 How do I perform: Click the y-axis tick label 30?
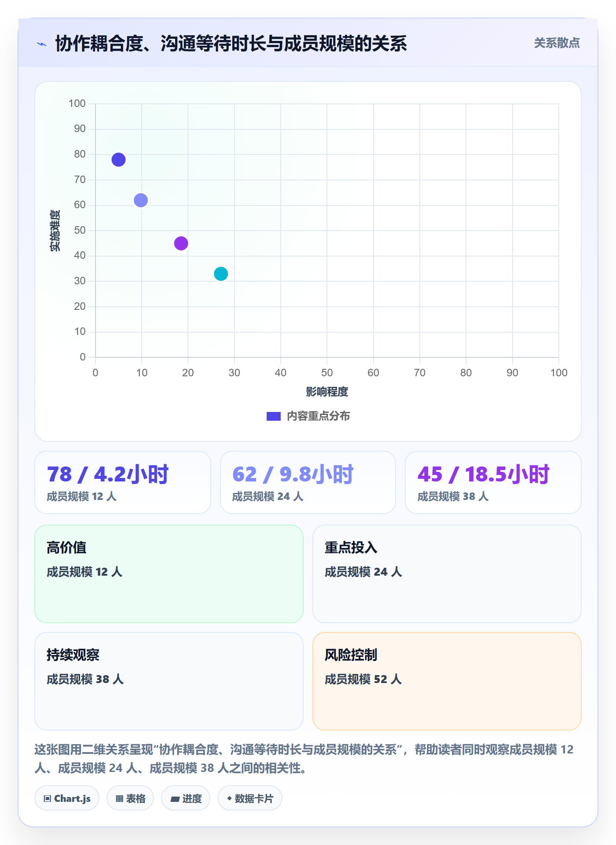[80, 281]
